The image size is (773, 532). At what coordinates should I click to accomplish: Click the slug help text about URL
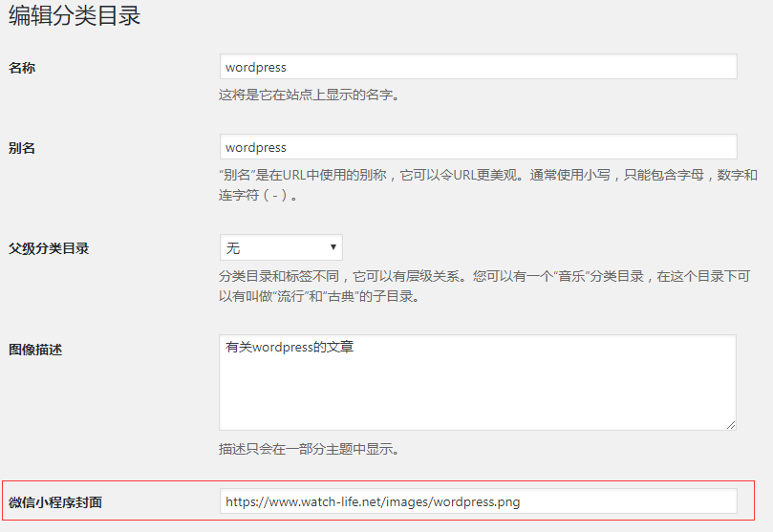[487, 176]
